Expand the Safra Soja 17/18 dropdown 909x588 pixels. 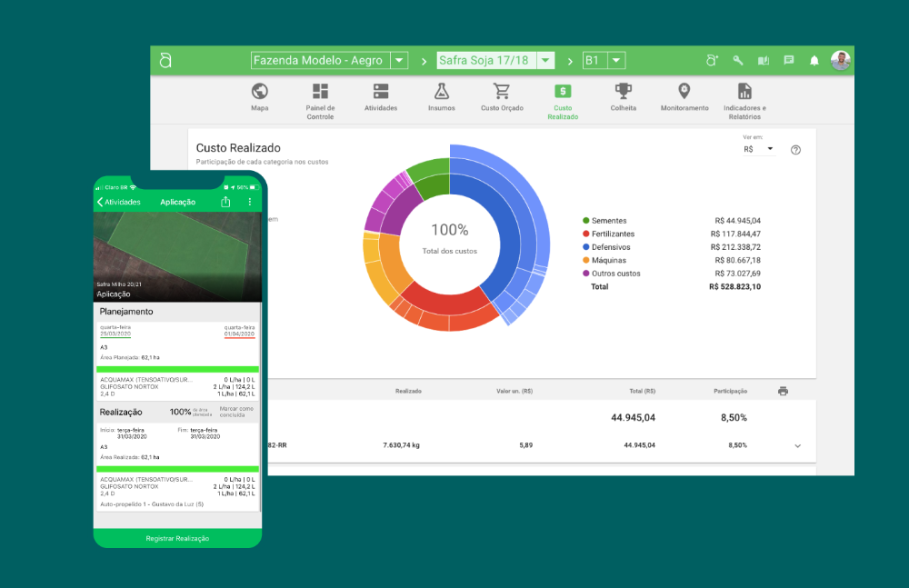click(x=545, y=61)
